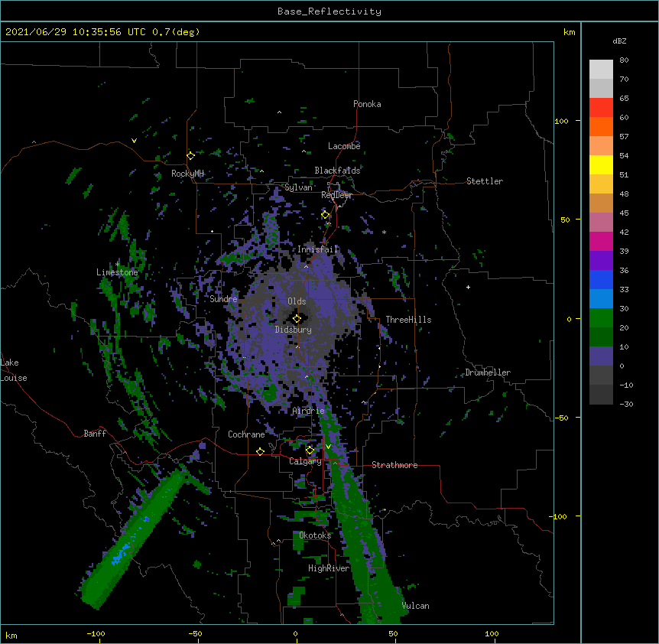Select the light blue 33-30 dBZ legend swatch
Screen dimensions: 659x644
pyautogui.click(x=601, y=298)
